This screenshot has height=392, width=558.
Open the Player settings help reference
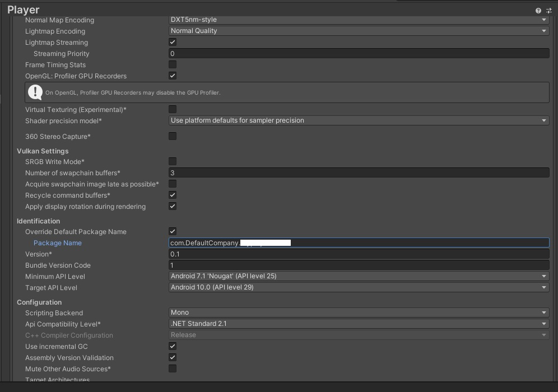(538, 11)
